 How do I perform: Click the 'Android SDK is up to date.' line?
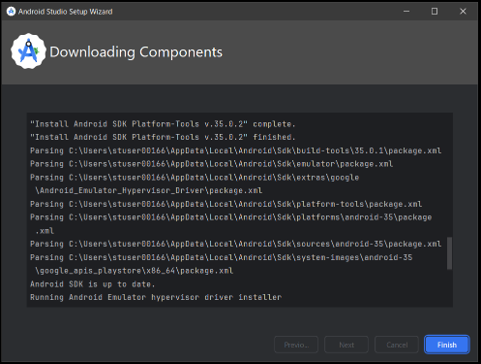coord(93,284)
